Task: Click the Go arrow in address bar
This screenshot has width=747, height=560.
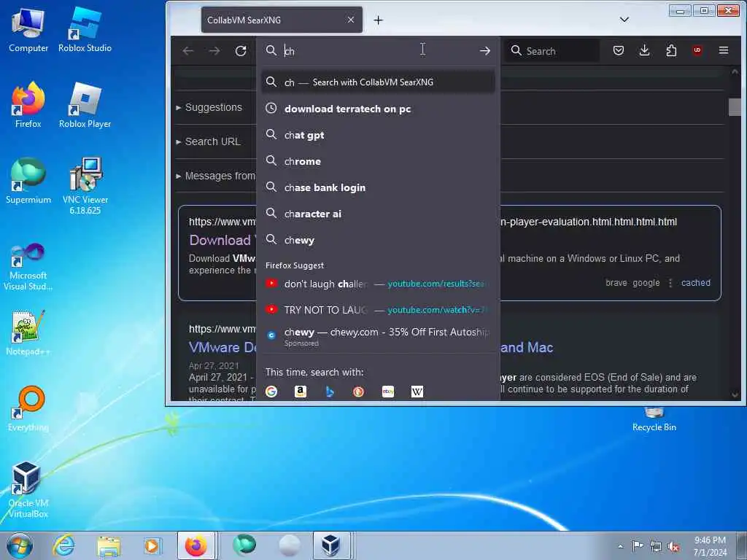Action: [x=485, y=50]
